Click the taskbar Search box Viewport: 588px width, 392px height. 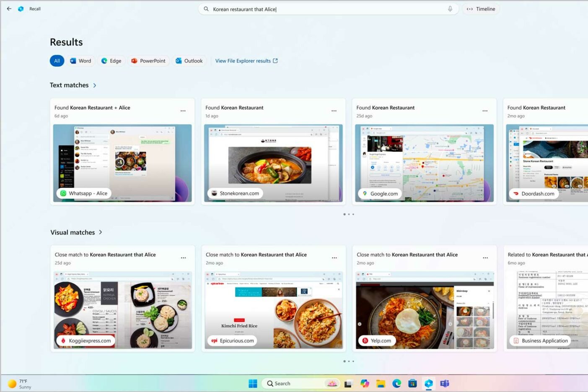pos(300,384)
